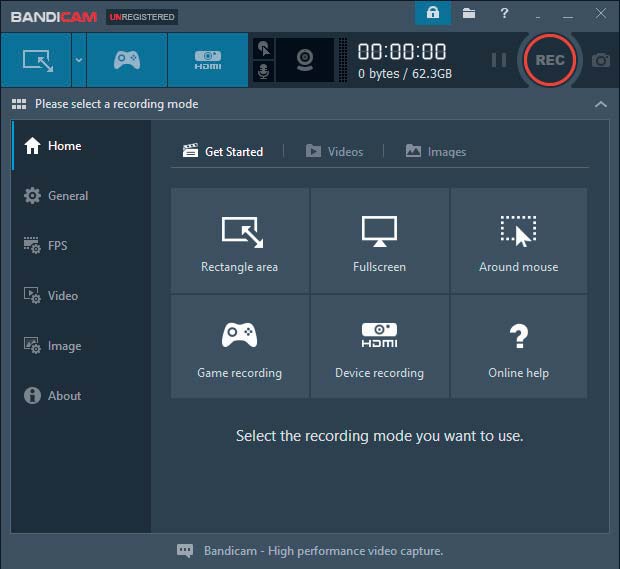Open FPS settings in sidebar
Viewport: 620px width, 569px height.
[x=81, y=246]
